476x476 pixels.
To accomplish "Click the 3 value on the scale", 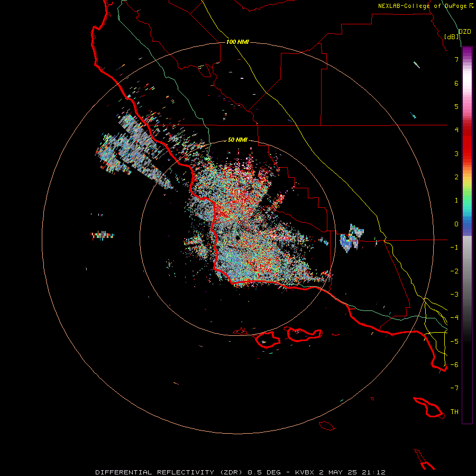I will [456, 153].
